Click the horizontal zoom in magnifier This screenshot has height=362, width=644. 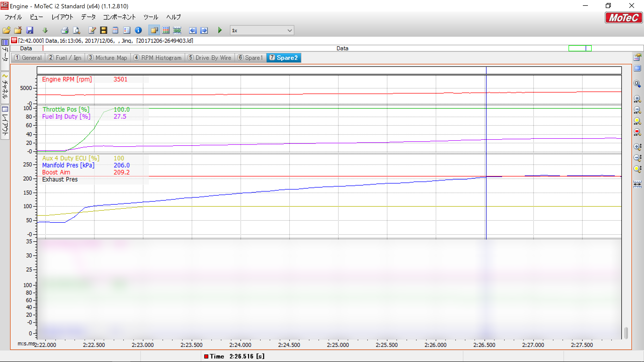[x=637, y=99]
